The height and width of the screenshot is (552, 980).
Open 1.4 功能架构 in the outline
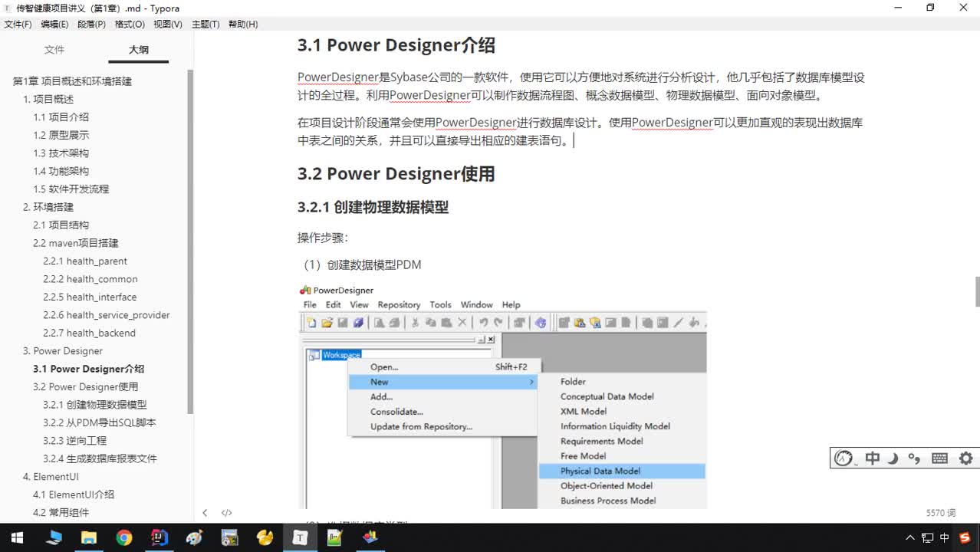tap(61, 171)
